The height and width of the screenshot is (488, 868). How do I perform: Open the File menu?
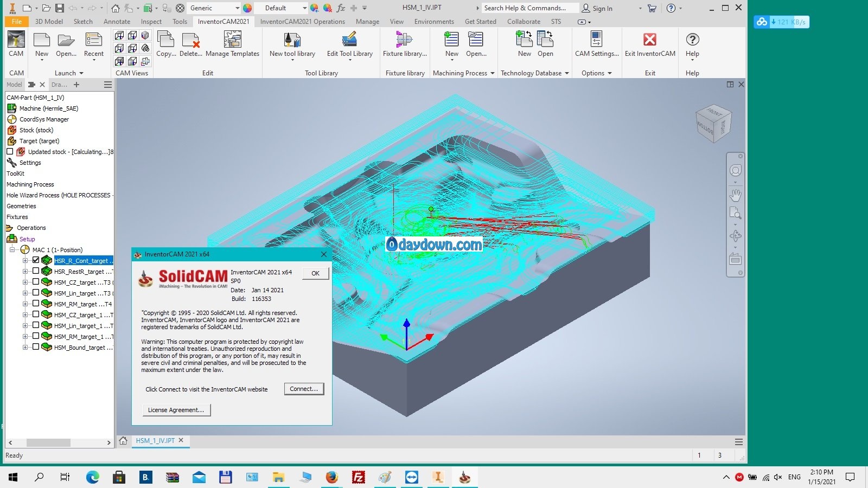[x=17, y=22]
